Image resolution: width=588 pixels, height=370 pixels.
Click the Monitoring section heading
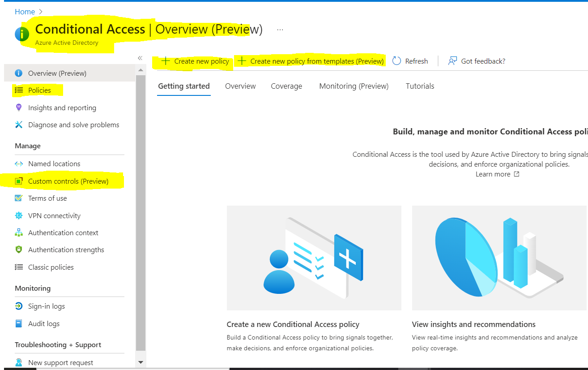click(33, 288)
